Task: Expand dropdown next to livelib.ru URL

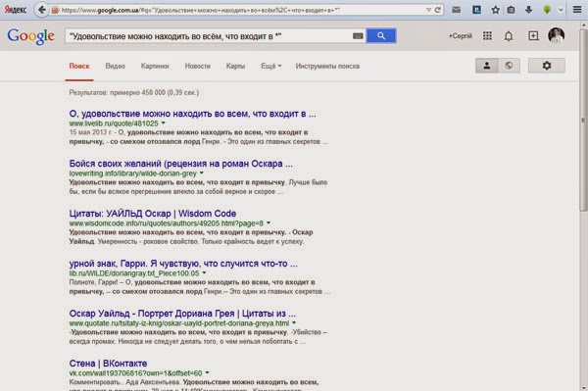Action: click(x=164, y=123)
